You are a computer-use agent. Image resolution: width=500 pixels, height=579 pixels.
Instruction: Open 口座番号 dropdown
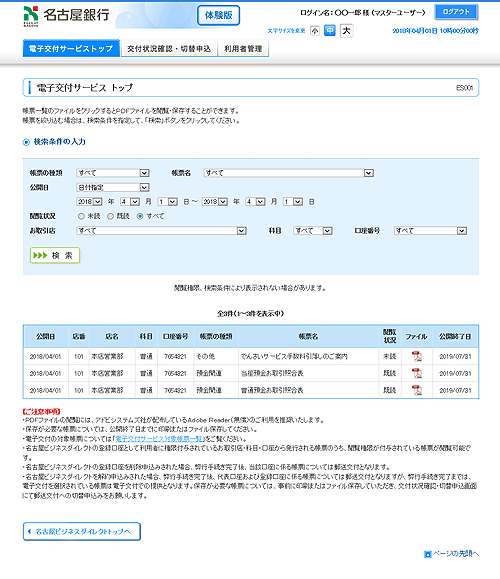click(430, 231)
